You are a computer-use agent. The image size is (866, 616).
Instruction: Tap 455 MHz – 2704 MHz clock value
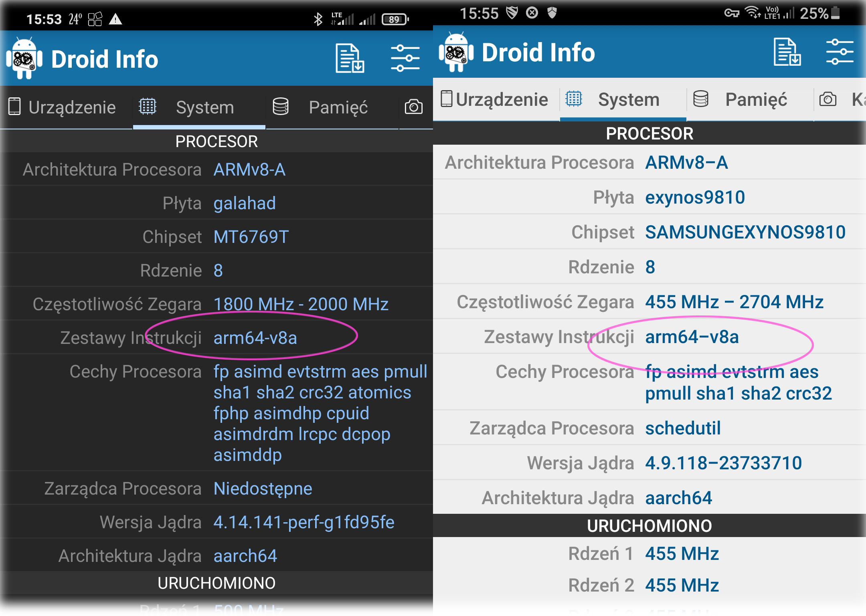pyautogui.click(x=734, y=302)
